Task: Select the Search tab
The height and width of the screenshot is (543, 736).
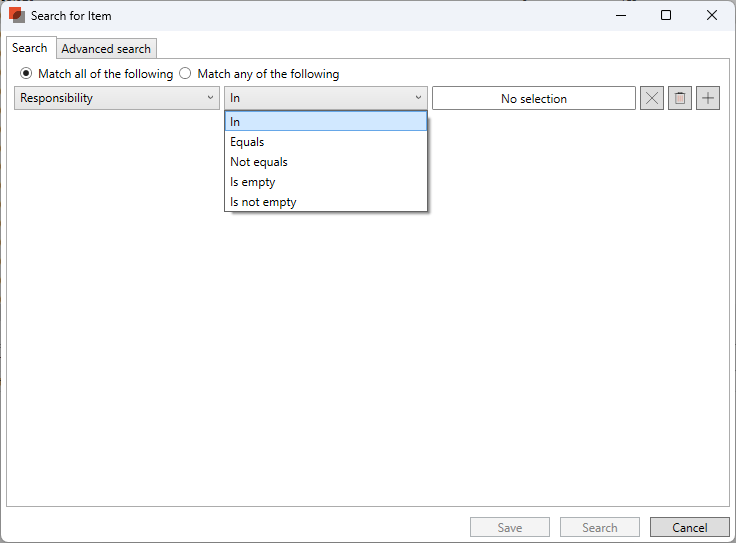Action: [x=30, y=48]
